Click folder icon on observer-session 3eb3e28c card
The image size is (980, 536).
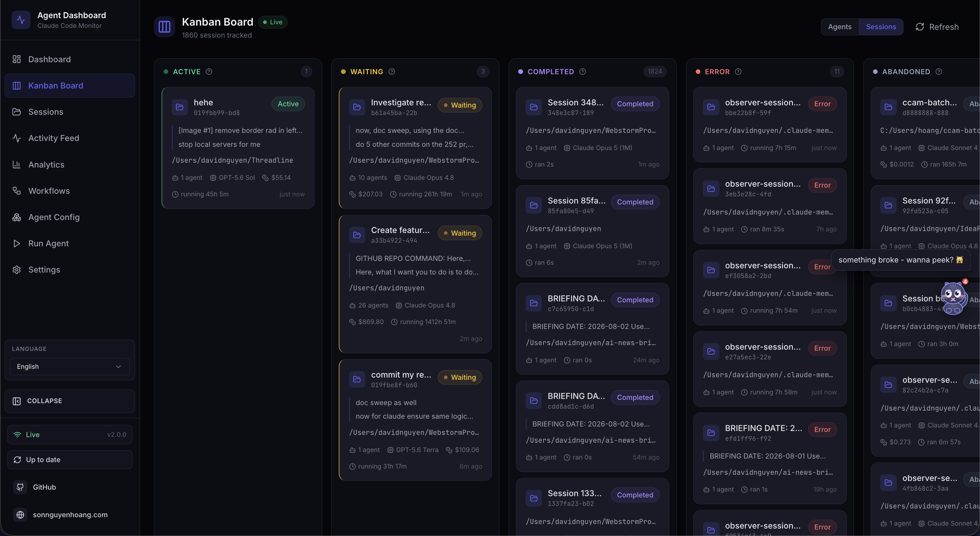(x=711, y=189)
